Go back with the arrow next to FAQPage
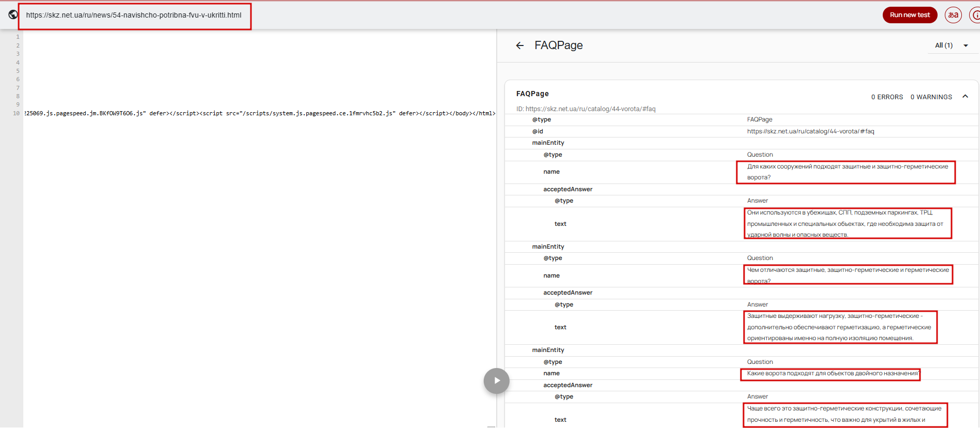980x428 pixels. click(520, 45)
